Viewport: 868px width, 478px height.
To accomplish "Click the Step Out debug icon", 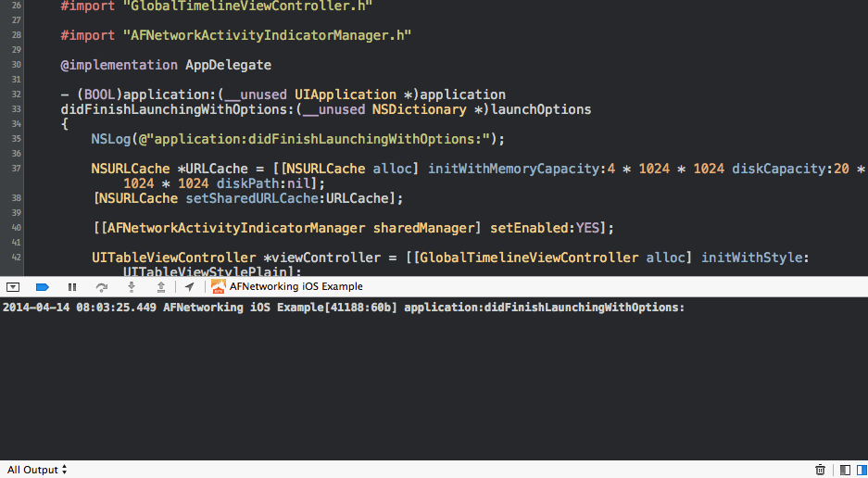I will [160, 287].
